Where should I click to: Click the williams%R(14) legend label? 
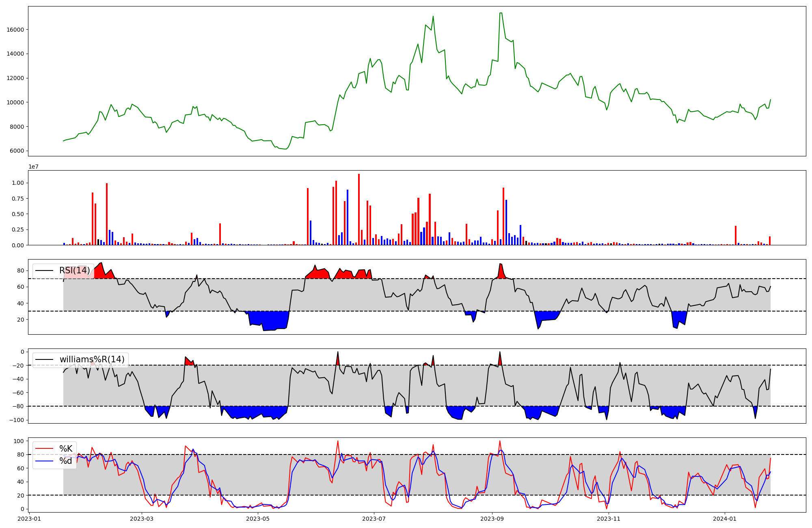[92, 359]
